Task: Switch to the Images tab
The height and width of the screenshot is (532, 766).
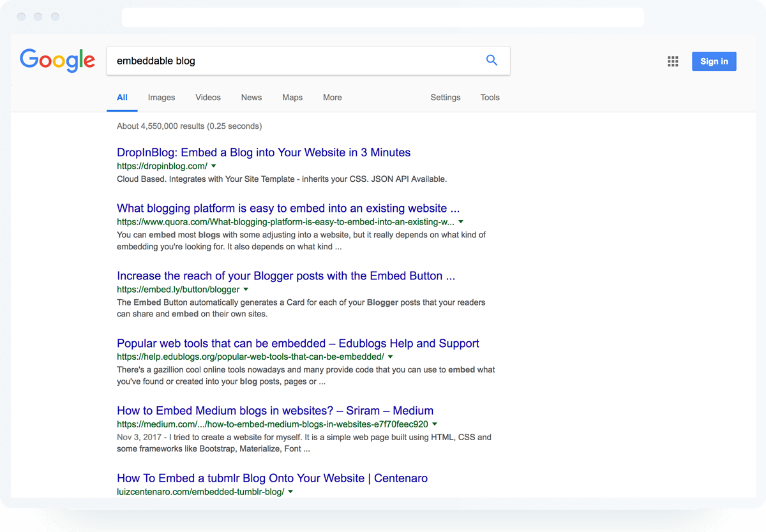Action: click(161, 98)
